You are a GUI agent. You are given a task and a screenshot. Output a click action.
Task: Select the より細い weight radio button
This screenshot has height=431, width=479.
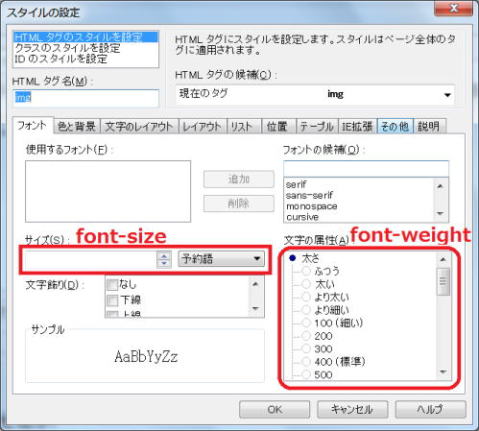click(306, 310)
